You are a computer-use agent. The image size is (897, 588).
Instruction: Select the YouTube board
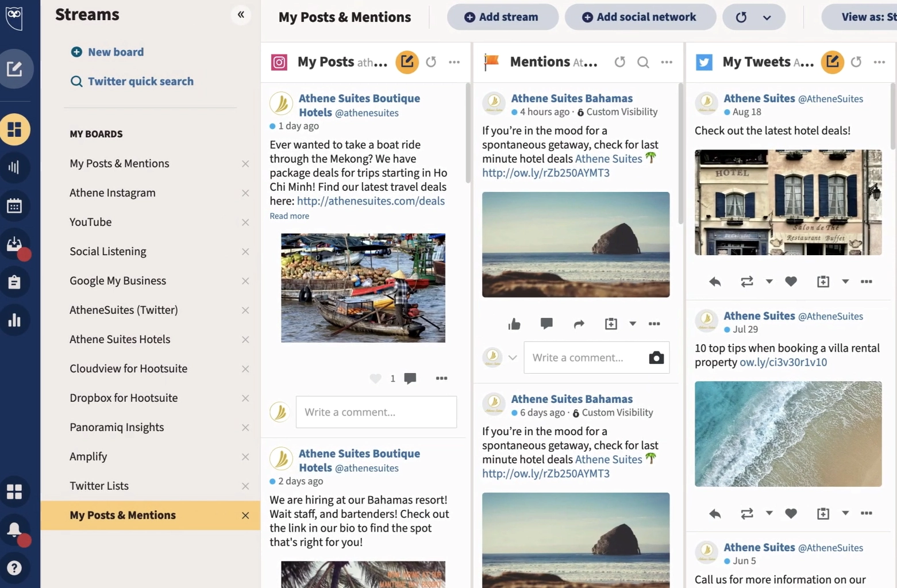click(x=91, y=222)
